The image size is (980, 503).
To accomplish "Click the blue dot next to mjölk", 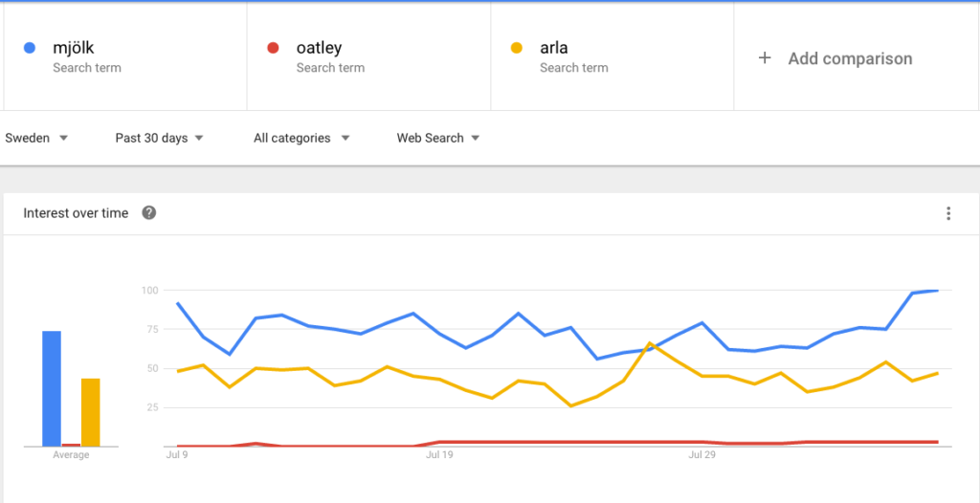I will click(x=30, y=48).
